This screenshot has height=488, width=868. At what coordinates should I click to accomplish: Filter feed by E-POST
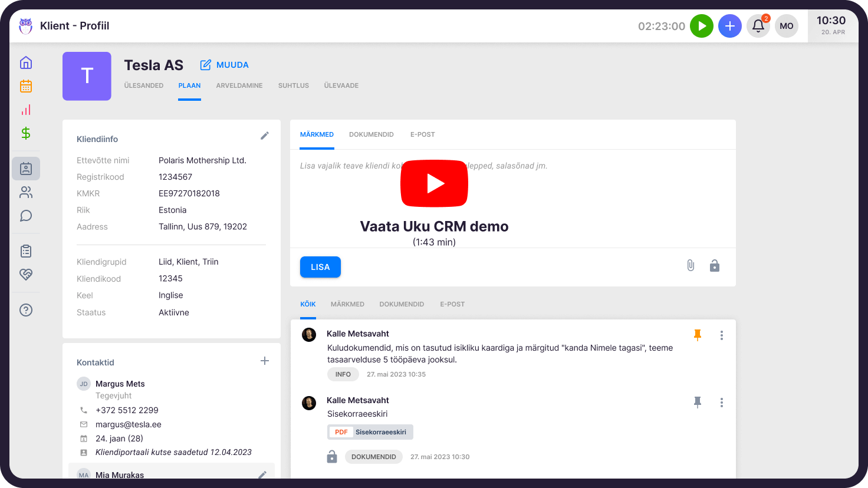(453, 304)
